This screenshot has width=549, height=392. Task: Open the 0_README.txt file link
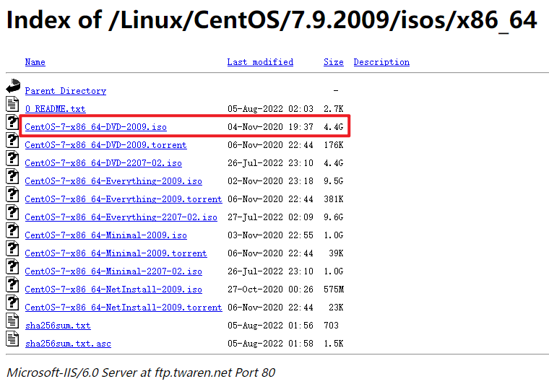(56, 109)
